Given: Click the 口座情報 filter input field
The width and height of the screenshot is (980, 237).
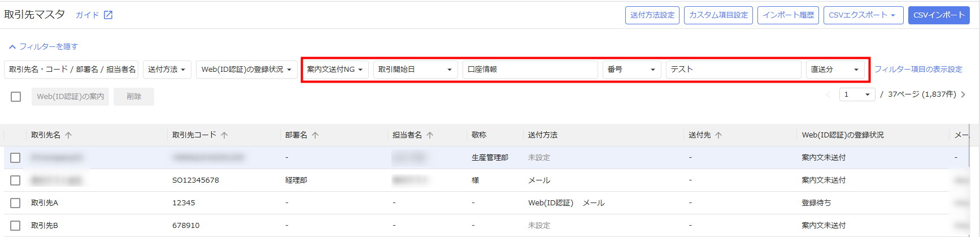Looking at the screenshot, I should [x=529, y=70].
